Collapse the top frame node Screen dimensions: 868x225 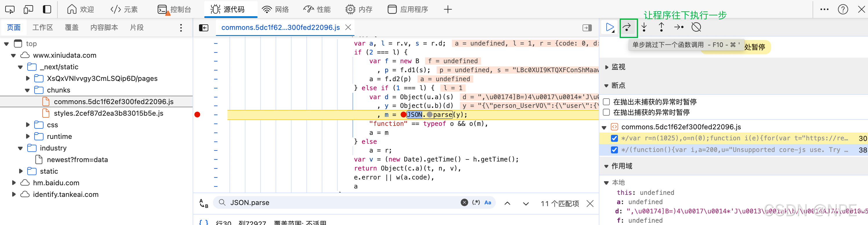(x=6, y=44)
